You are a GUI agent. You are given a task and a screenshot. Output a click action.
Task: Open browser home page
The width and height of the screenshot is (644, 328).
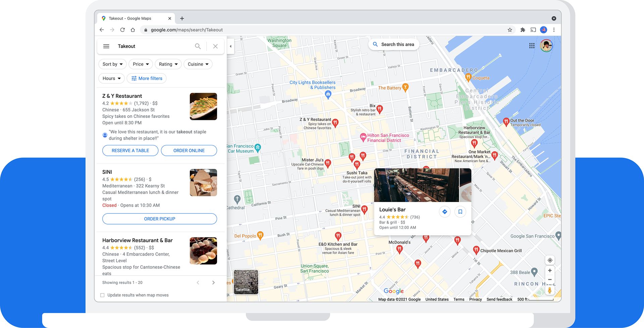[x=133, y=30]
